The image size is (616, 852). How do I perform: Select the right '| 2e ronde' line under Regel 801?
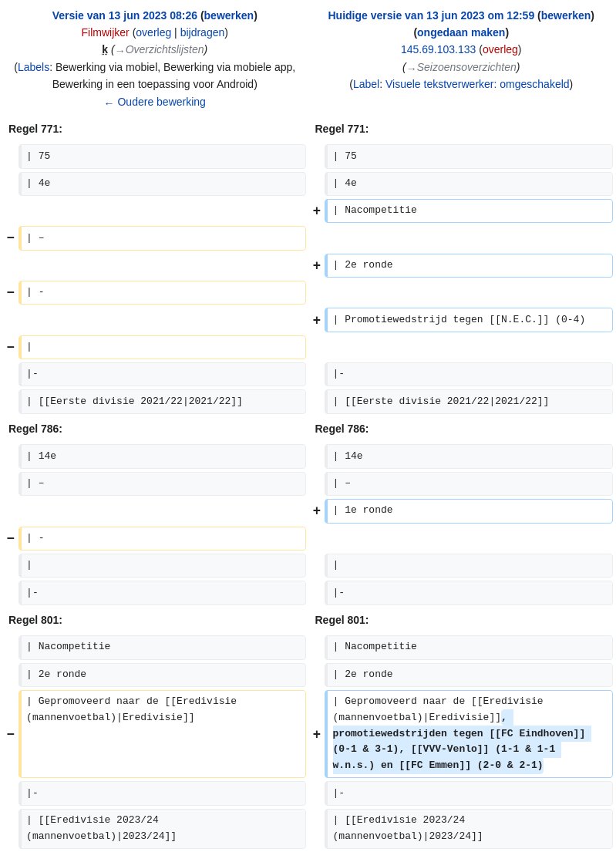coord(469,675)
